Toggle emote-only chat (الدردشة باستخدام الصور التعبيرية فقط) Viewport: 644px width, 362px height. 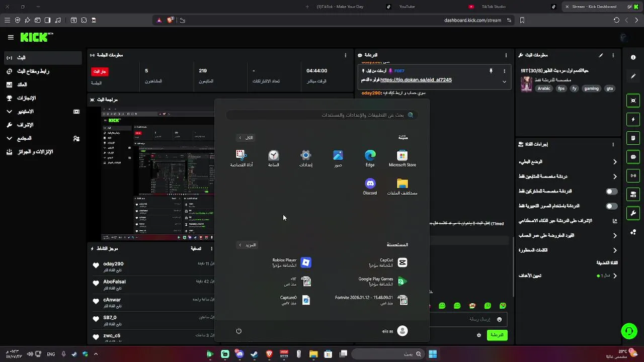click(x=611, y=206)
